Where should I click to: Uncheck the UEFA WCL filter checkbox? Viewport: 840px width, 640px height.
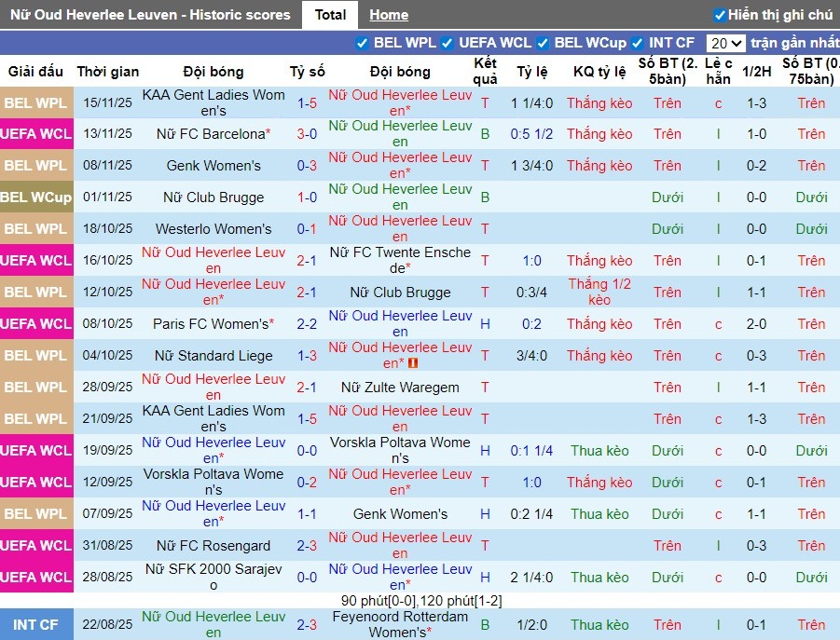448,43
